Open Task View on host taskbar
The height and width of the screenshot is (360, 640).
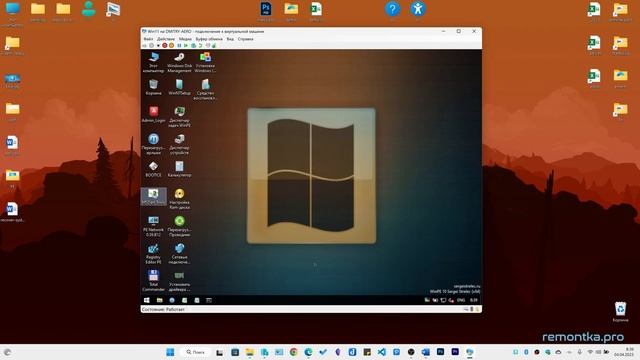(x=220, y=352)
